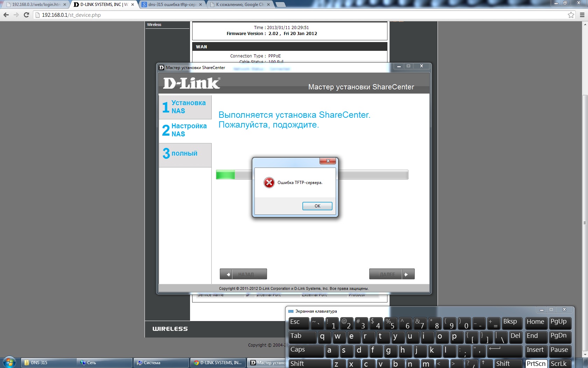Click the right Shift key on on-screen keyboard

[508, 364]
